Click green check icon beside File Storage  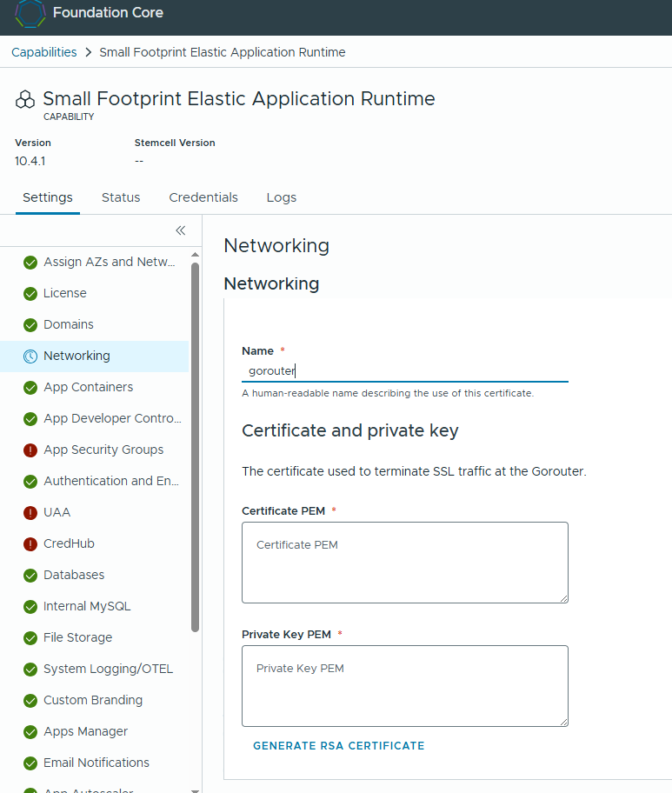30,638
